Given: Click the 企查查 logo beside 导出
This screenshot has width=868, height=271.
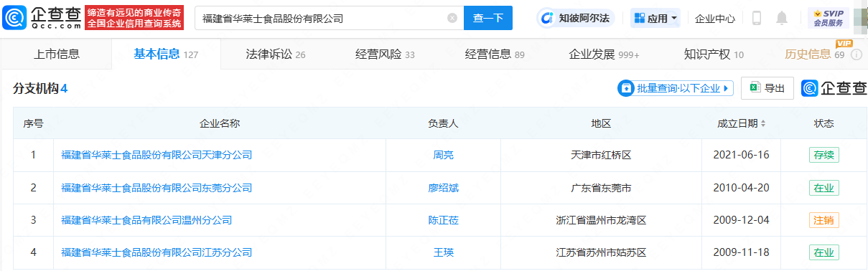Looking at the screenshot, I should (834, 88).
